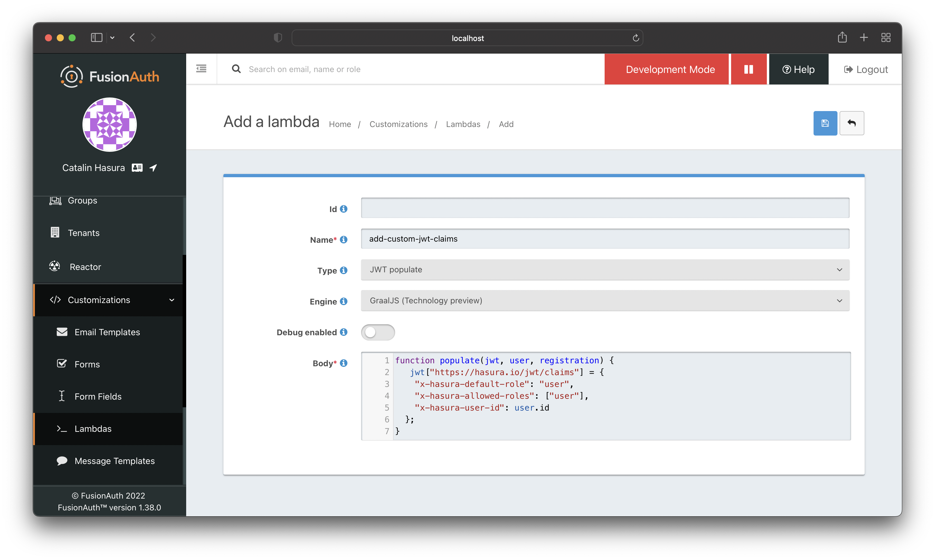
Task: Click the Logout link
Action: click(866, 69)
